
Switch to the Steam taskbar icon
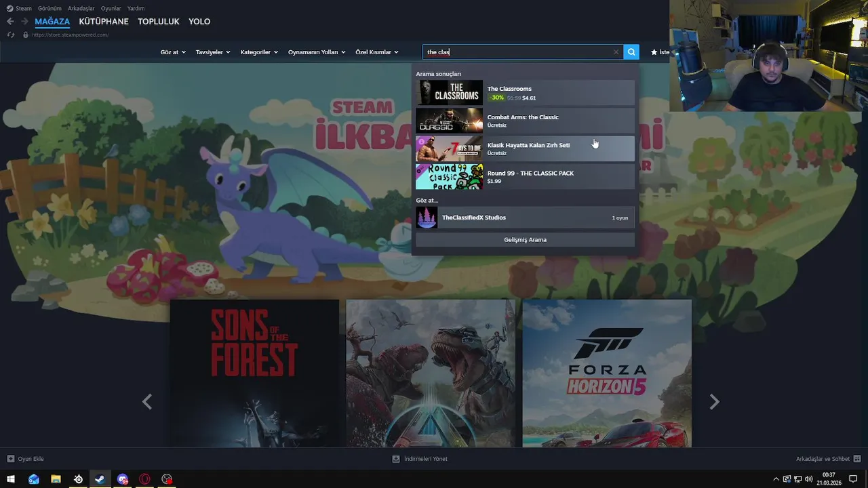coord(100,479)
